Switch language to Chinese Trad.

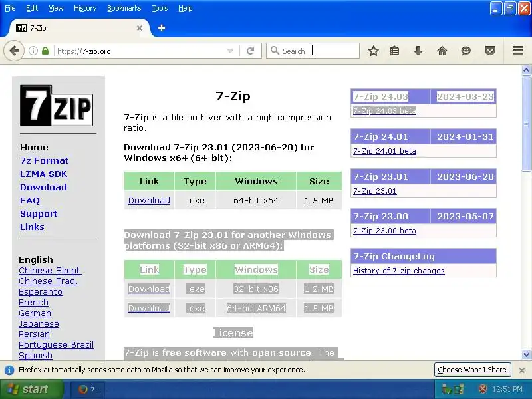click(49, 281)
